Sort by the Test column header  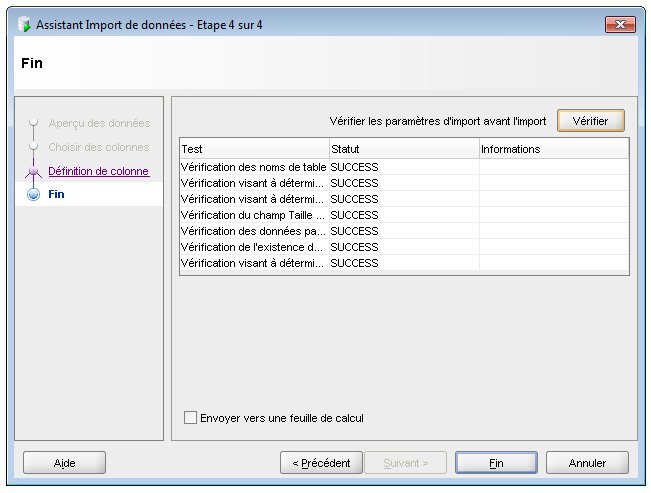(x=253, y=149)
